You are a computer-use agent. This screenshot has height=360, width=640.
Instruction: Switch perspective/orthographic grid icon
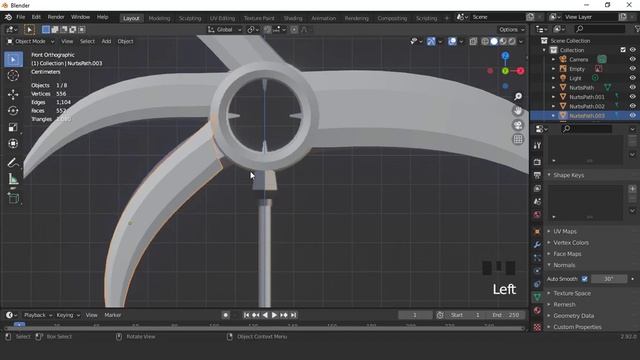pos(518,139)
